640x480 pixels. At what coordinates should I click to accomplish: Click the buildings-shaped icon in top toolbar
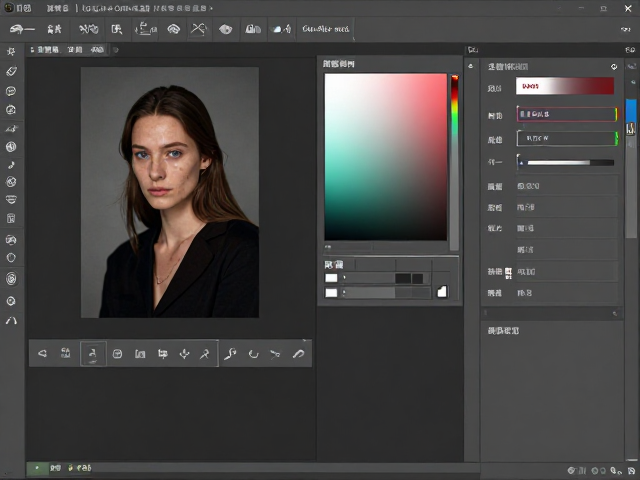pos(253,29)
